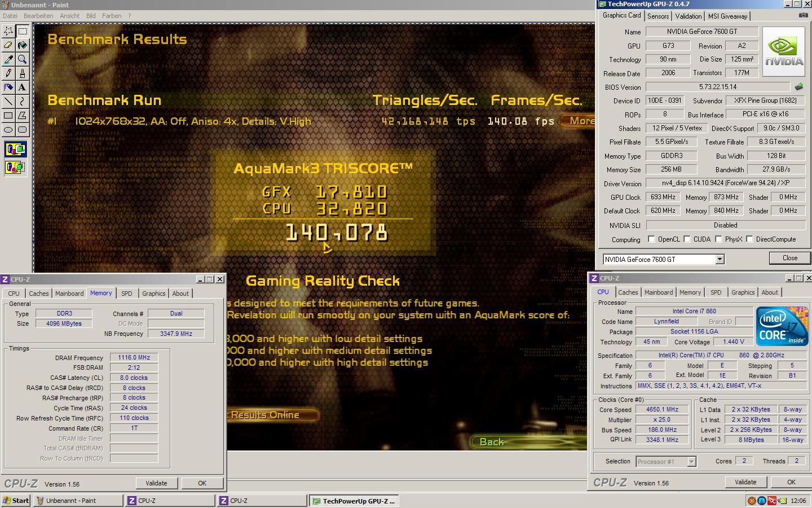812x508 pixels.
Task: Toggle the CUDA checkbox in GPU-Z
Action: (x=687, y=239)
